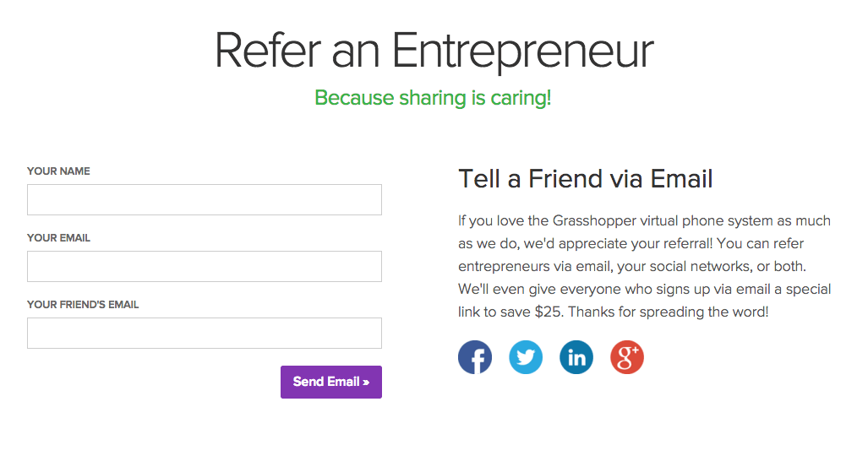Click 'your social networks, or both' text
This screenshot has height=456, width=868.
point(711,267)
